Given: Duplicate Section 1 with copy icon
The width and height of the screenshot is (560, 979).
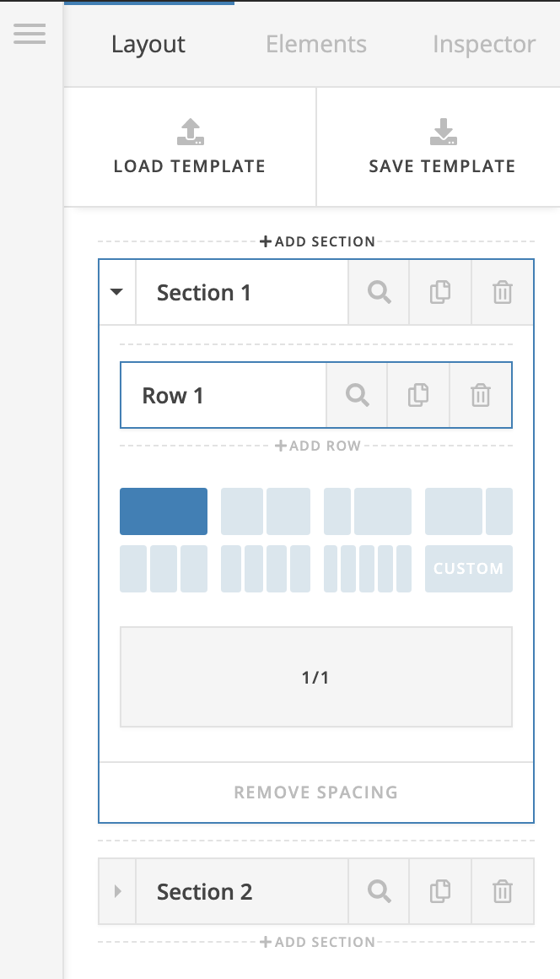Looking at the screenshot, I should click(x=440, y=292).
